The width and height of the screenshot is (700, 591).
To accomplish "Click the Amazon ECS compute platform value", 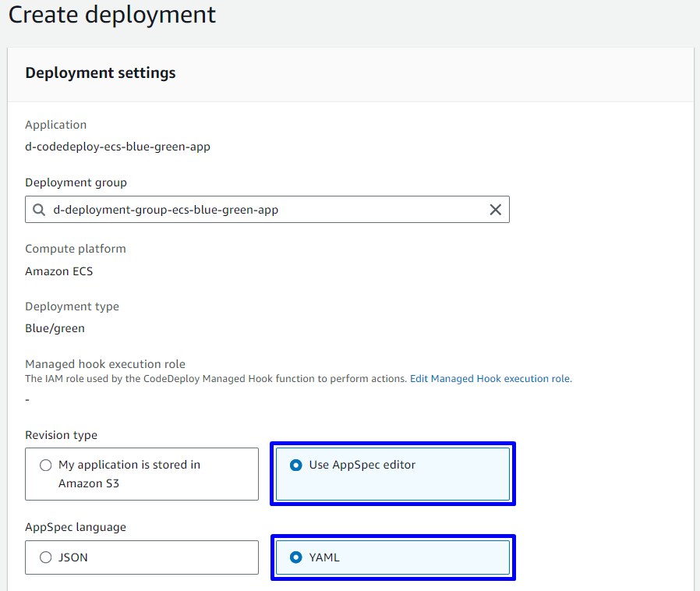I will click(x=59, y=271).
